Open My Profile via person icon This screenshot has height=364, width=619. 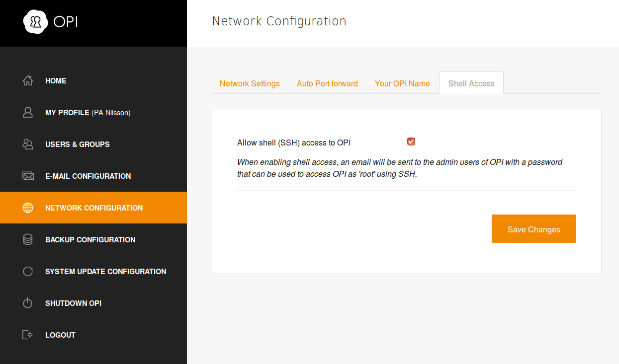pos(28,112)
